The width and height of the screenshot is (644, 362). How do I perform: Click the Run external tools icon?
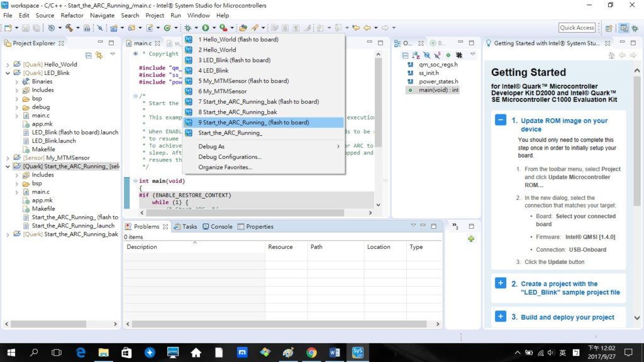[223, 28]
